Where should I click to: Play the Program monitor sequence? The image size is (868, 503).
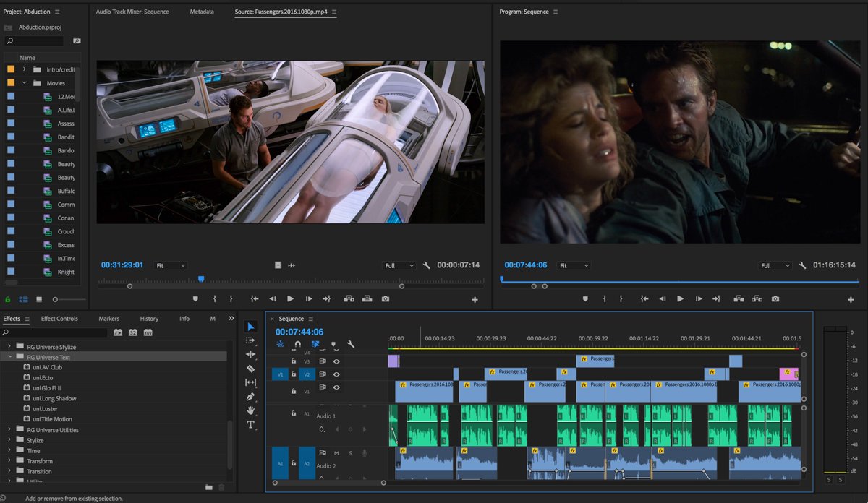point(680,298)
